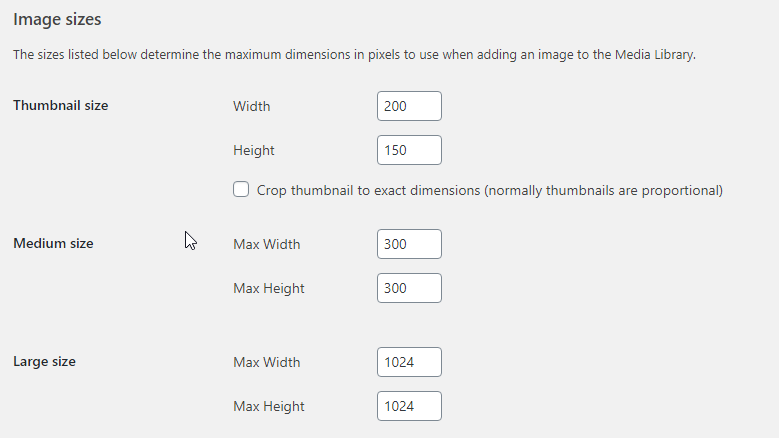Click the Medium size Max Height field
This screenshot has width=779, height=438.
point(409,288)
